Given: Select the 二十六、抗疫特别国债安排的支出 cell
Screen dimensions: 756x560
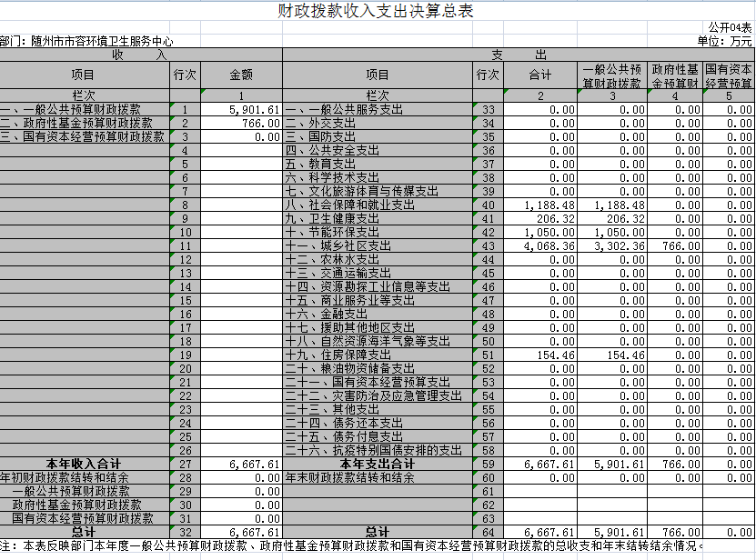Looking at the screenshot, I should (378, 451).
